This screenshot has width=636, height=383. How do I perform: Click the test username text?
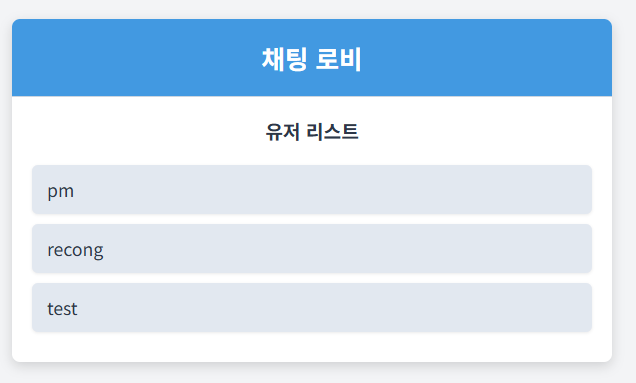coord(62,309)
